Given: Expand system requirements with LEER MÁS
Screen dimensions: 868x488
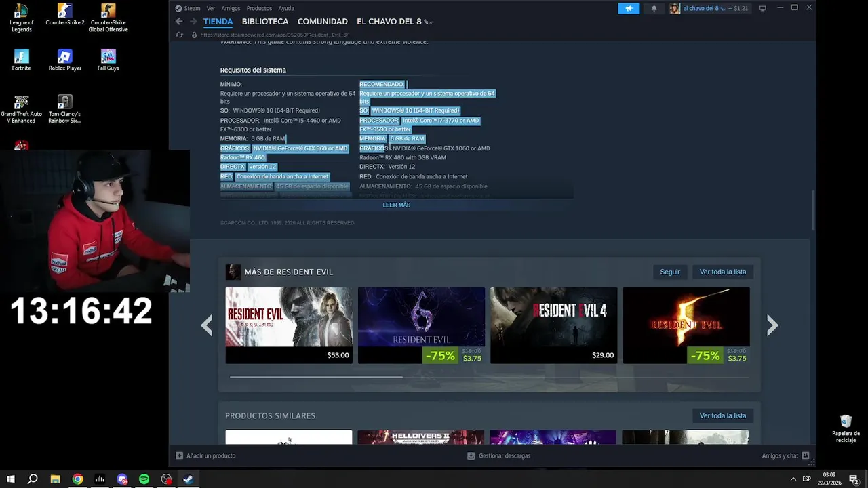Looking at the screenshot, I should tap(397, 205).
